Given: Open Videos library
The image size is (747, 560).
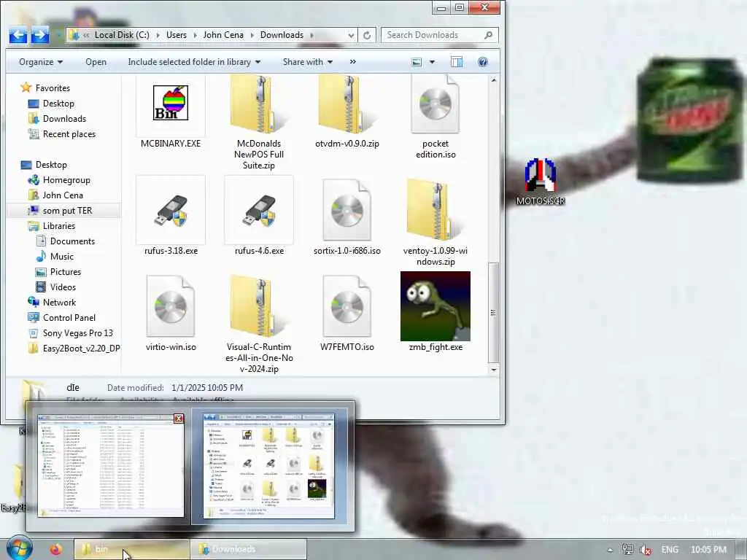Looking at the screenshot, I should (63, 287).
